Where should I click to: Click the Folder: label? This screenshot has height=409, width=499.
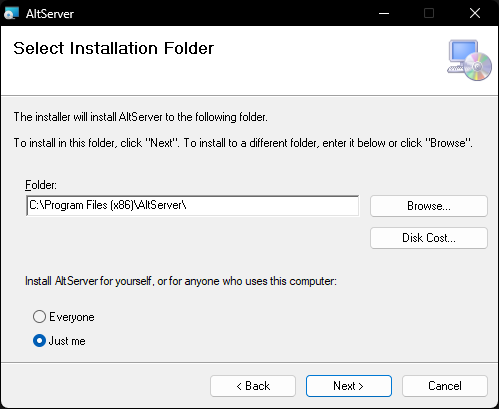(x=41, y=185)
